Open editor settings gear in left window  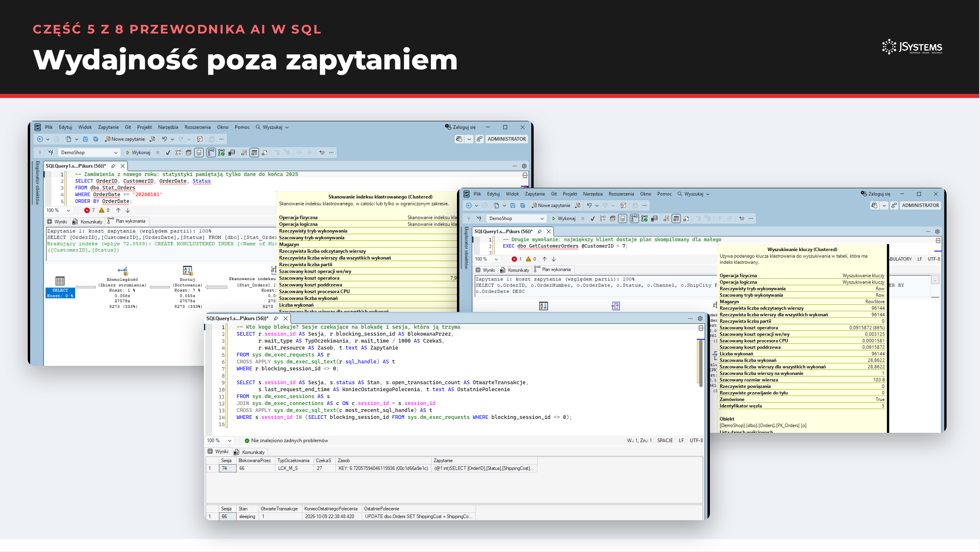pyautogui.click(x=524, y=166)
